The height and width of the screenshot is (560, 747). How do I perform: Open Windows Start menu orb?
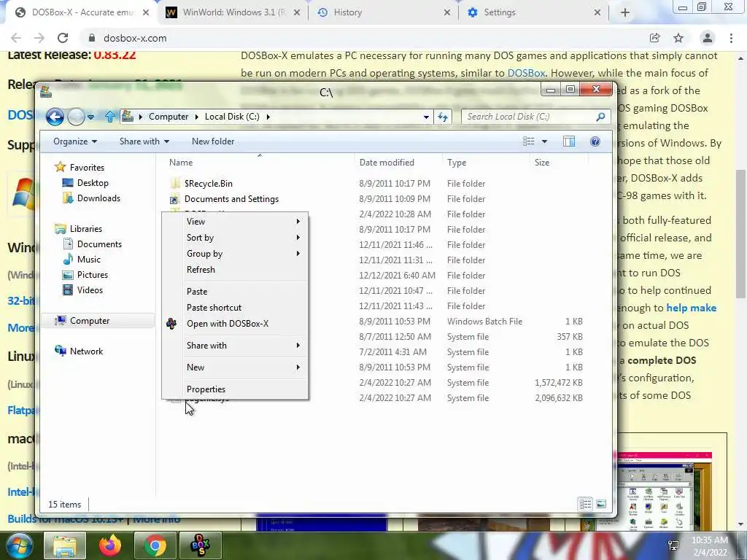[18, 545]
